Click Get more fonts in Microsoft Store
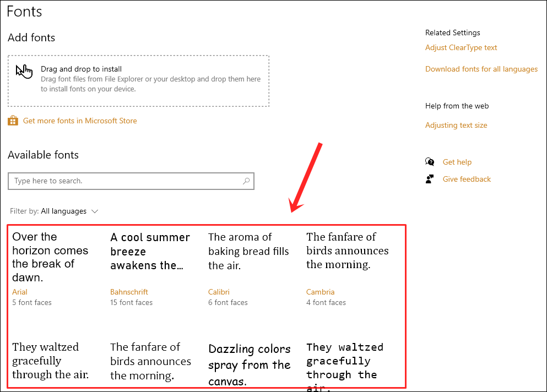 80,120
